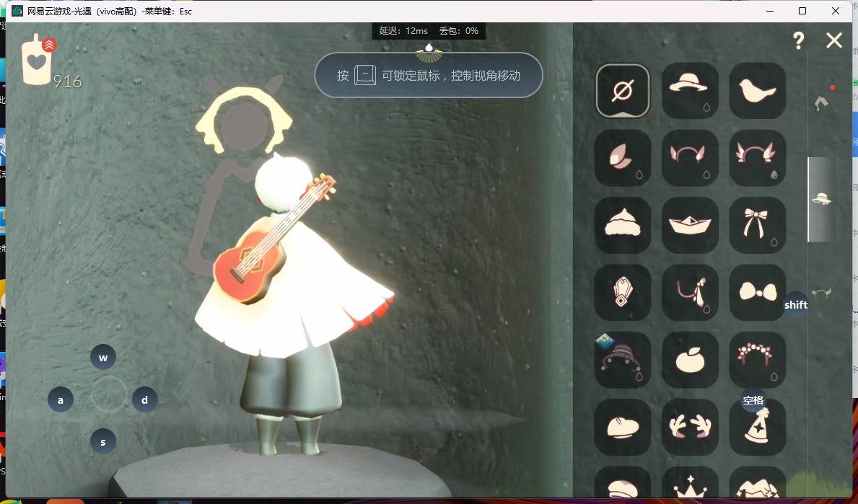
Task: Minimize the 网易云游戏 window
Action: (770, 11)
